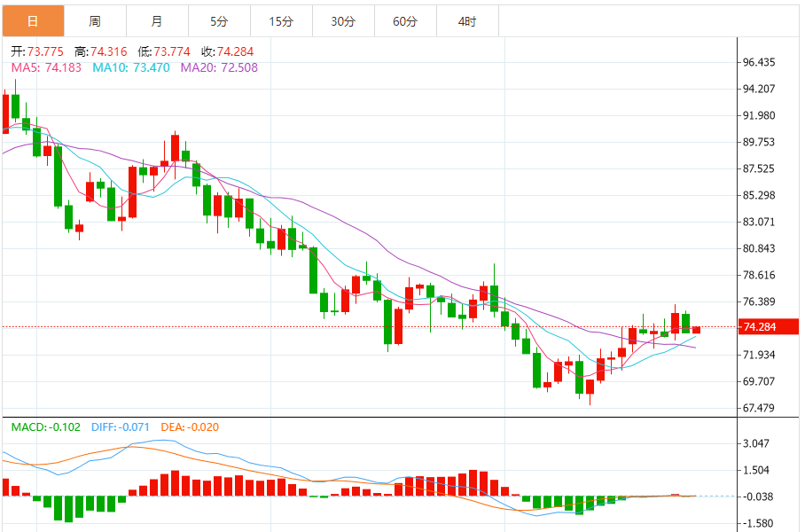Click the high price 74.316 value

(109, 51)
